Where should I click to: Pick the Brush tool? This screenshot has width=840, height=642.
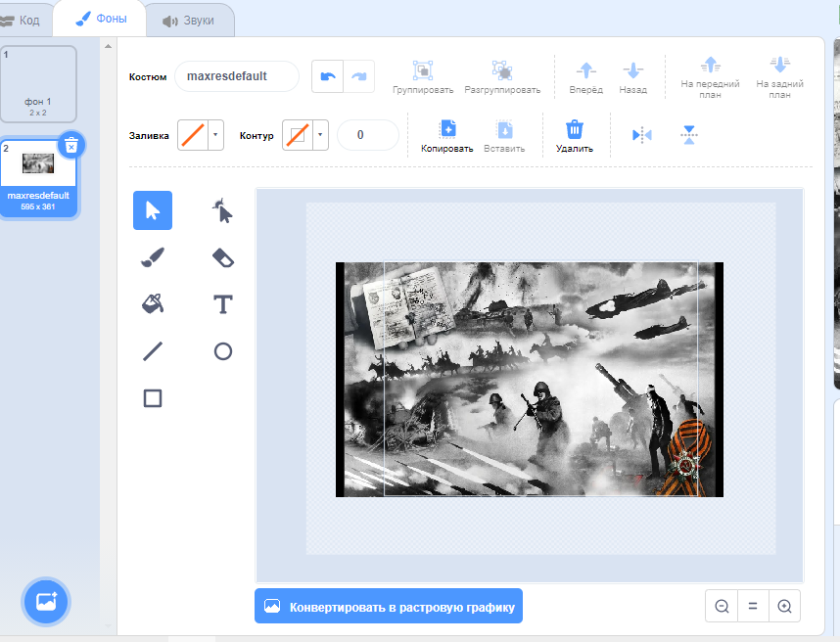[x=153, y=257]
